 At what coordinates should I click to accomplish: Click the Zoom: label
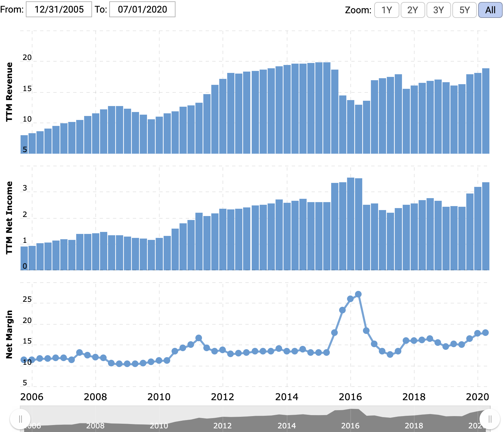tap(358, 10)
